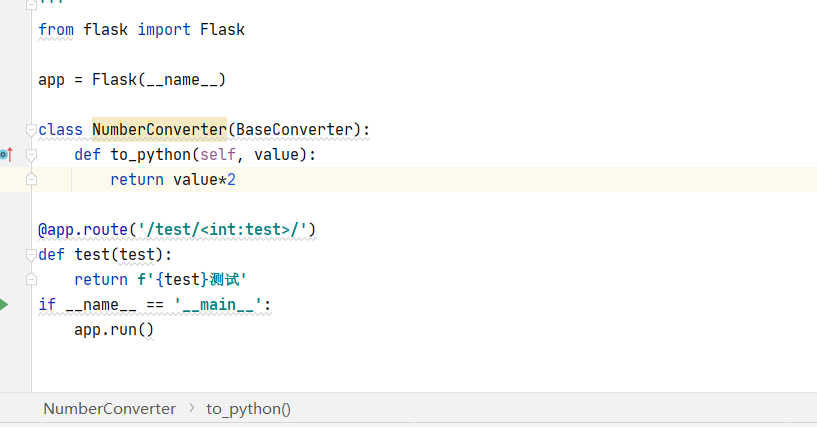817x427 pixels.
Task: Click the breadcrumb chevron separator
Action: (191, 408)
